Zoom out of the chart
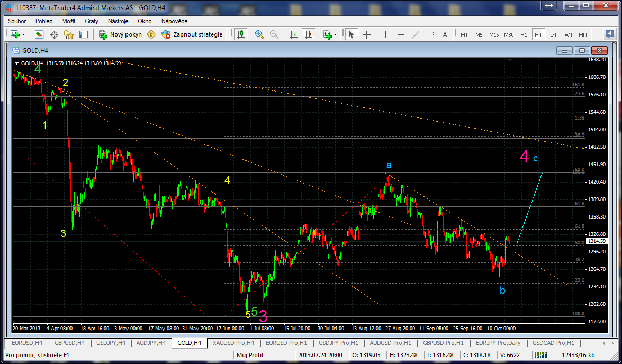622x364 pixels. click(274, 34)
